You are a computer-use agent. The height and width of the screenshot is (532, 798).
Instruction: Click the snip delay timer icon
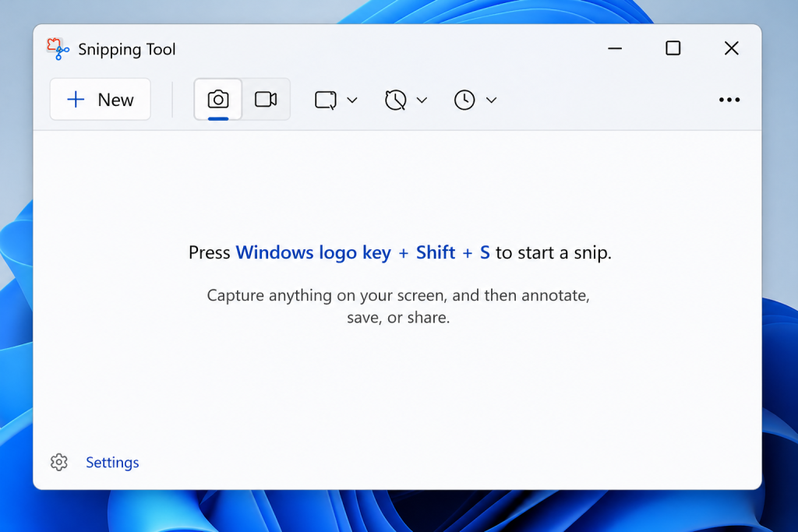[x=396, y=100]
